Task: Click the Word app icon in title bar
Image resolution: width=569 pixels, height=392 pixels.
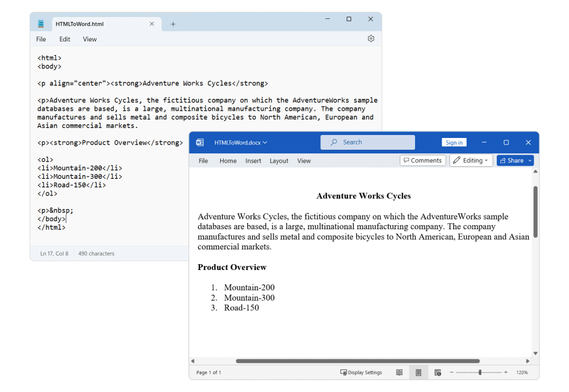Action: pyautogui.click(x=200, y=142)
